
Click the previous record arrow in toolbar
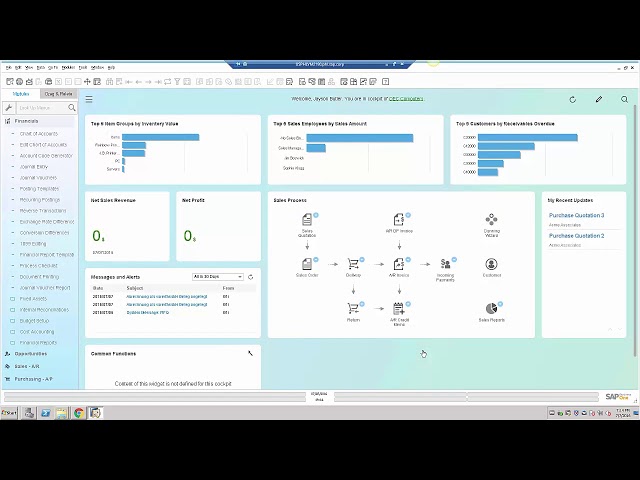point(138,82)
